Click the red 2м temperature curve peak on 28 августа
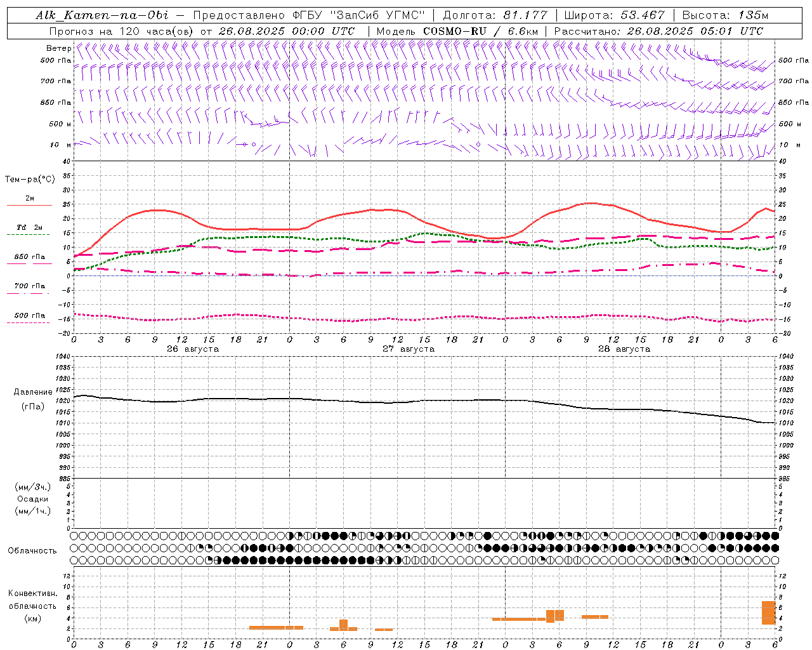The image size is (812, 650). (590, 203)
